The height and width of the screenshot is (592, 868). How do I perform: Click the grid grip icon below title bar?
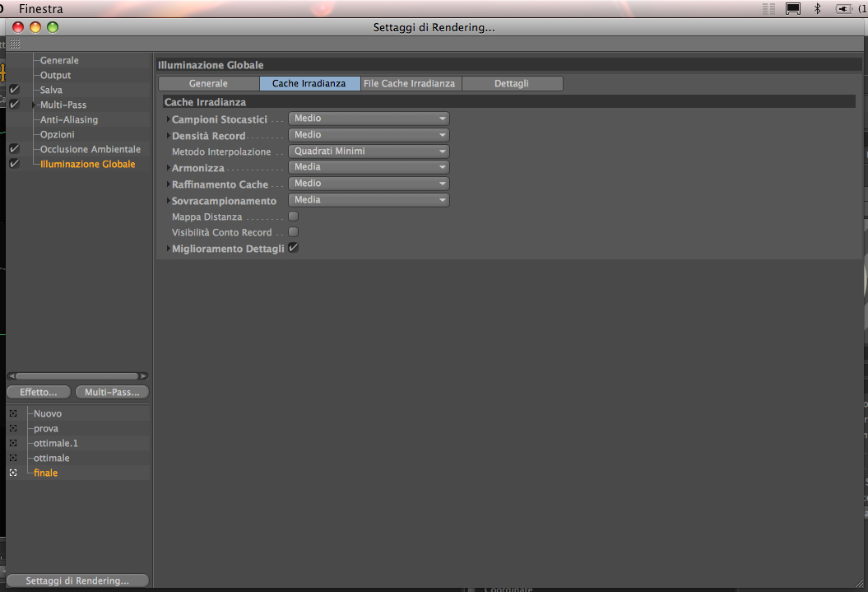pos(15,44)
